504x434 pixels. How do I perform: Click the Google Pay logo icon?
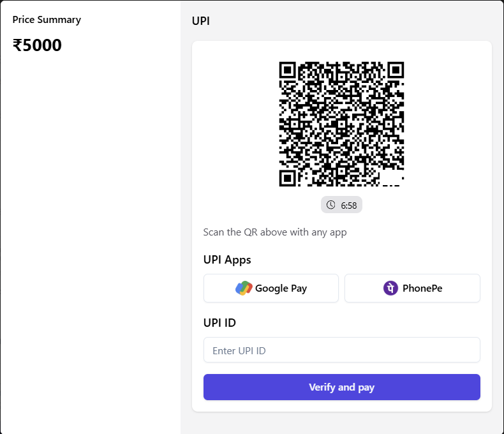coord(244,288)
